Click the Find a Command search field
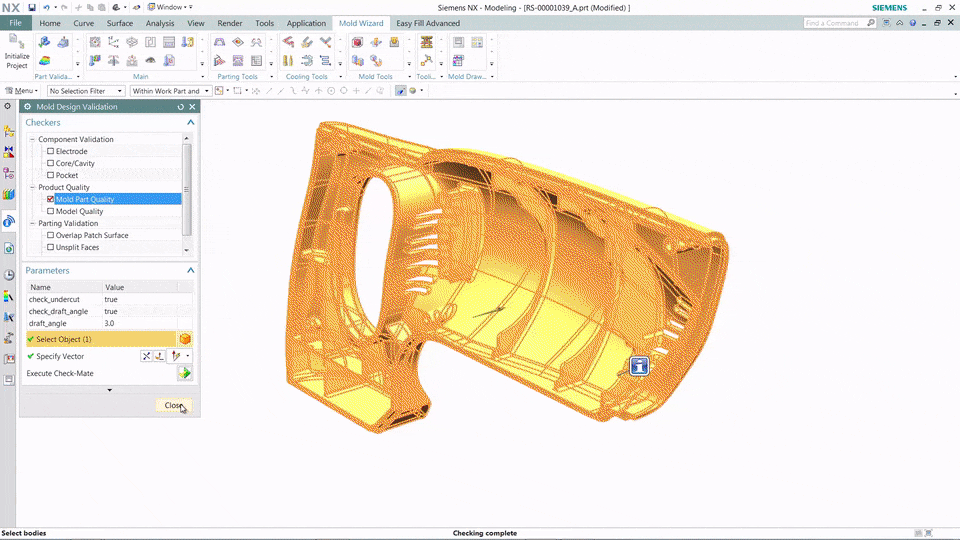This screenshot has height=540, width=960. point(834,23)
